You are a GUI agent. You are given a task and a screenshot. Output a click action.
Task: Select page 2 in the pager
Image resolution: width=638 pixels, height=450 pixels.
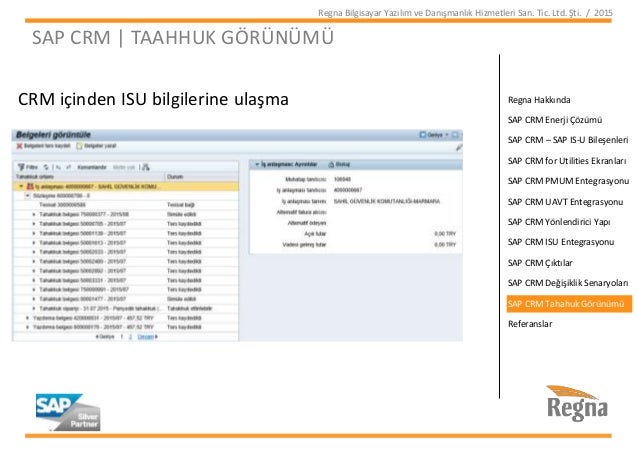(130, 337)
